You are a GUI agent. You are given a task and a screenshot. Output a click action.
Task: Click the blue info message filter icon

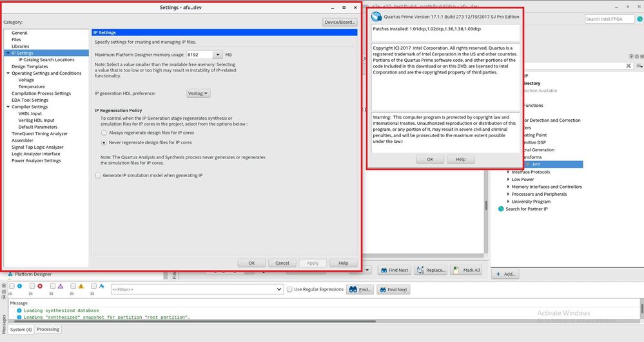pos(20,286)
